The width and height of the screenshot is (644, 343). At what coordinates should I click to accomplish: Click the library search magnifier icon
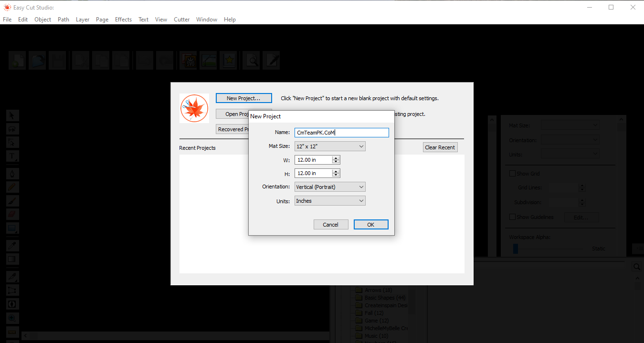point(637,267)
